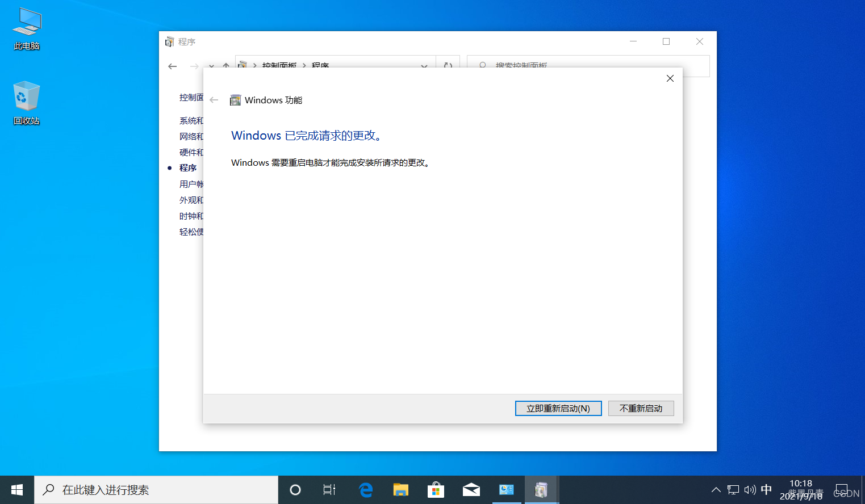Click back arrow in Windows 功能 dialog
The height and width of the screenshot is (504, 865).
tap(214, 100)
